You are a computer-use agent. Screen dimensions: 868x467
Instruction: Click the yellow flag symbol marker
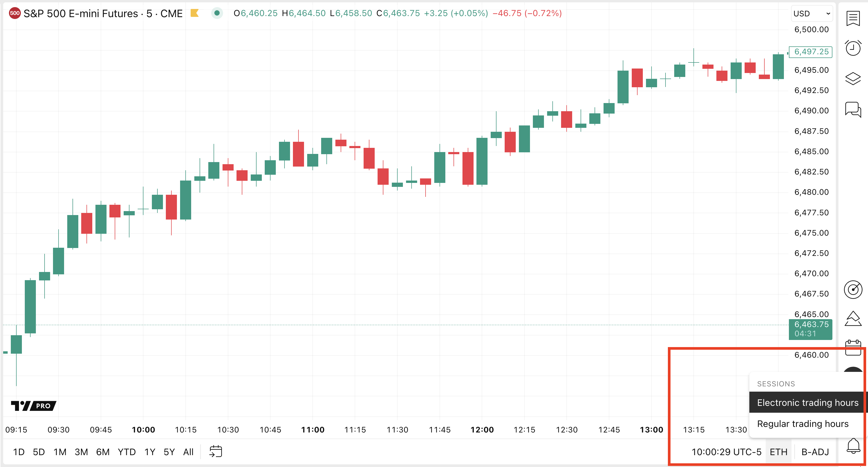tap(194, 13)
